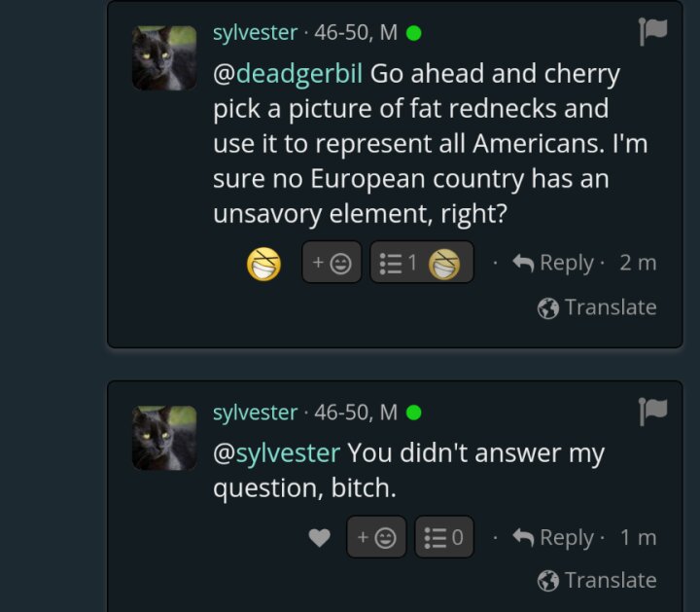Click the reply arrow icon on second comment
Image resolution: width=700 pixels, height=612 pixels.
point(523,537)
